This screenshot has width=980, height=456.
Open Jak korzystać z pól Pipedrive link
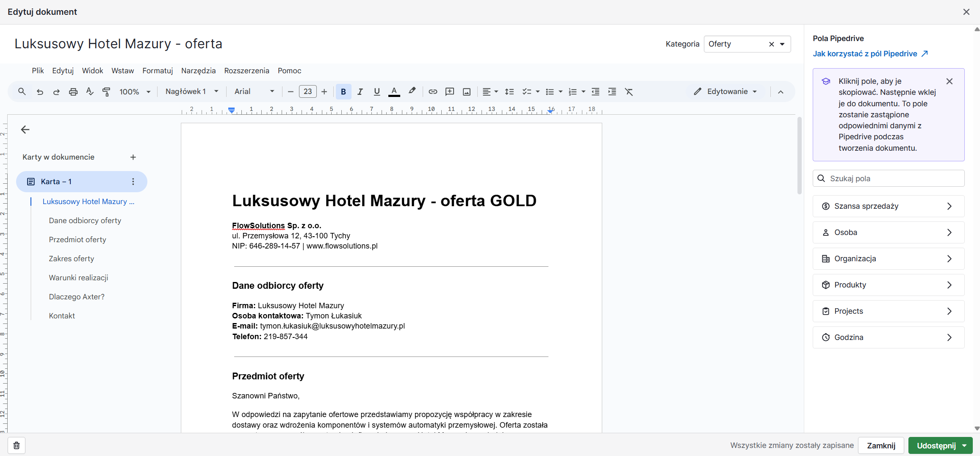pos(870,54)
